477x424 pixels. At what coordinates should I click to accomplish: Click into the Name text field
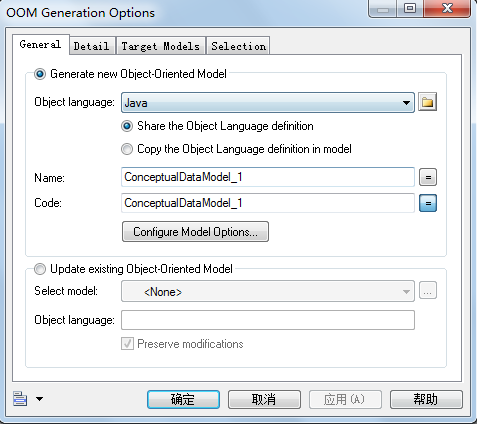click(268, 177)
